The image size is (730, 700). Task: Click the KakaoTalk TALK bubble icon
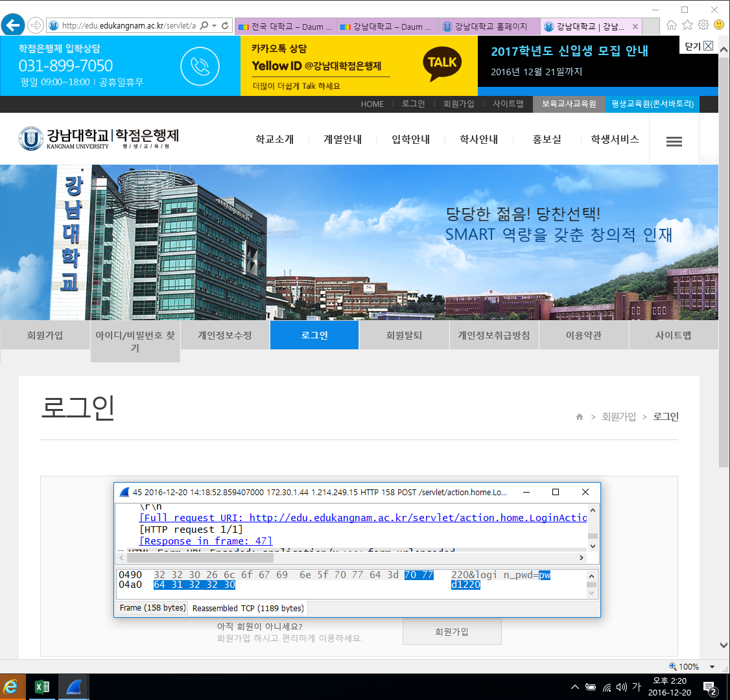click(x=442, y=64)
